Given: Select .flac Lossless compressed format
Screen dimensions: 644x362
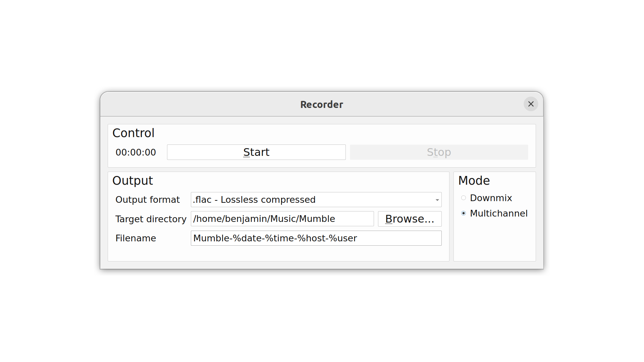Looking at the screenshot, I should tap(316, 199).
